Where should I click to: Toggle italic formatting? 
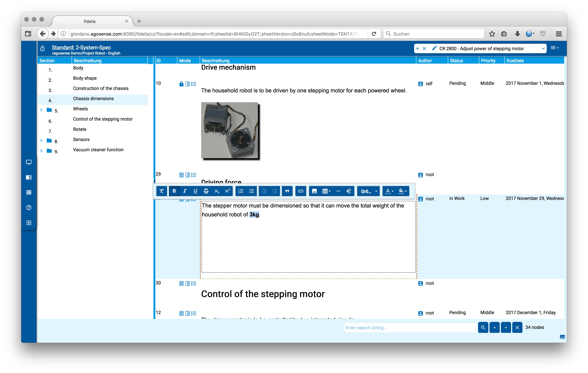[185, 191]
